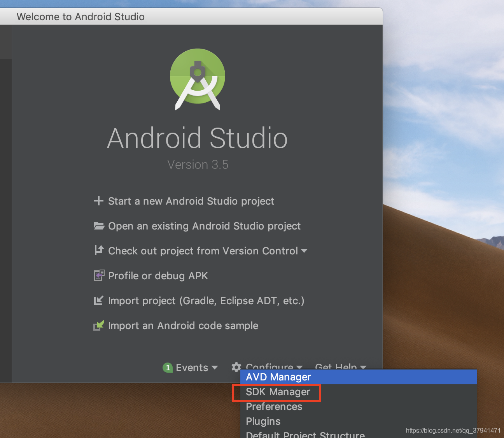Image resolution: width=504 pixels, height=438 pixels.
Task: Click the plus icon to start new project
Action: [x=99, y=201]
